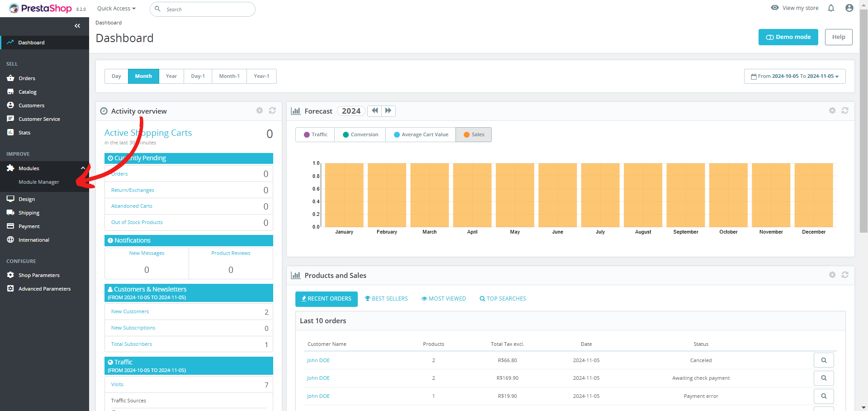This screenshot has width=868, height=411.
Task: Open the Quick Access dropdown
Action: coord(116,8)
